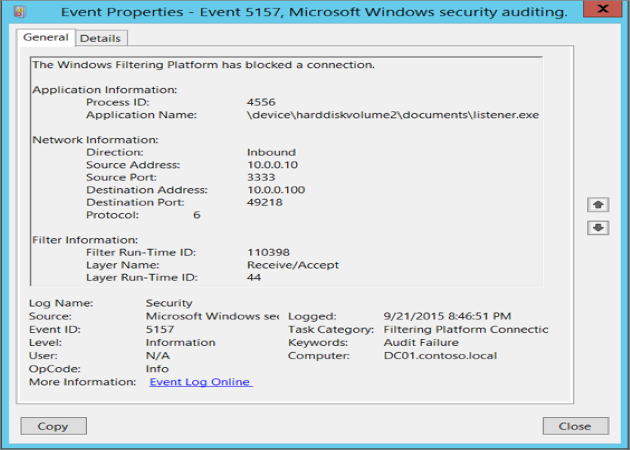Open the Details tab
630x450 pixels.
pyautogui.click(x=99, y=38)
